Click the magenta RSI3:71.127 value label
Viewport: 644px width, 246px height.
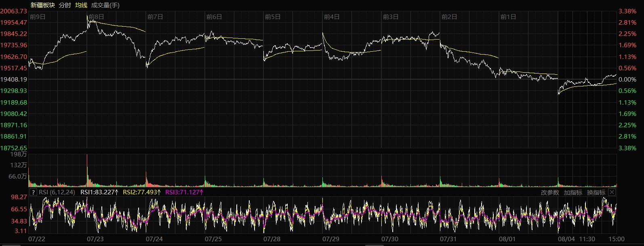pyautogui.click(x=184, y=192)
